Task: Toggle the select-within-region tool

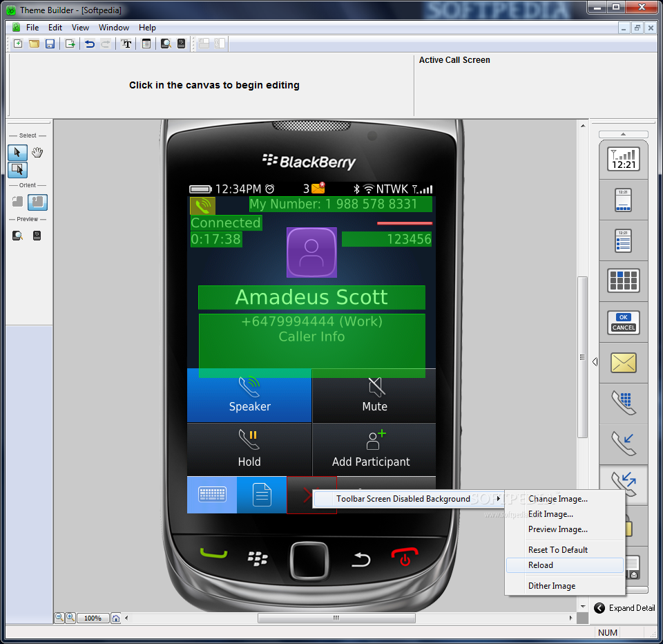Action: click(x=17, y=169)
